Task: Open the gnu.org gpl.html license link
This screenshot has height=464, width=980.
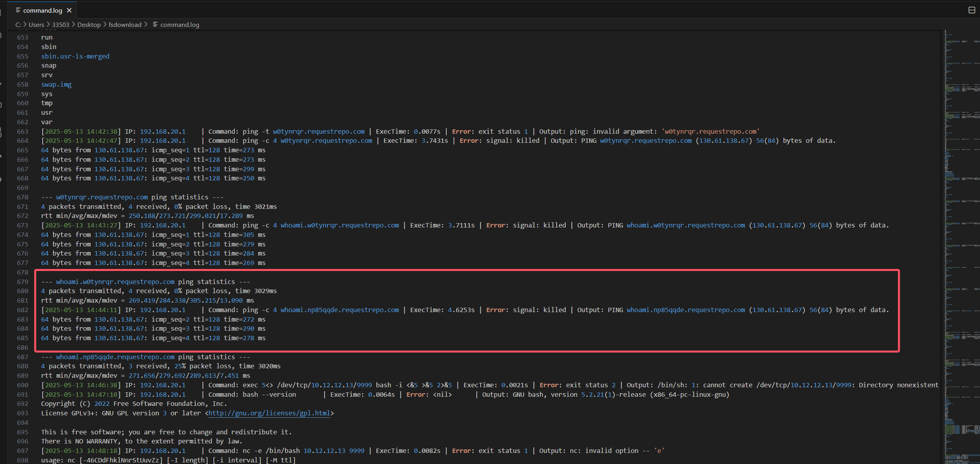Action: click(269, 413)
